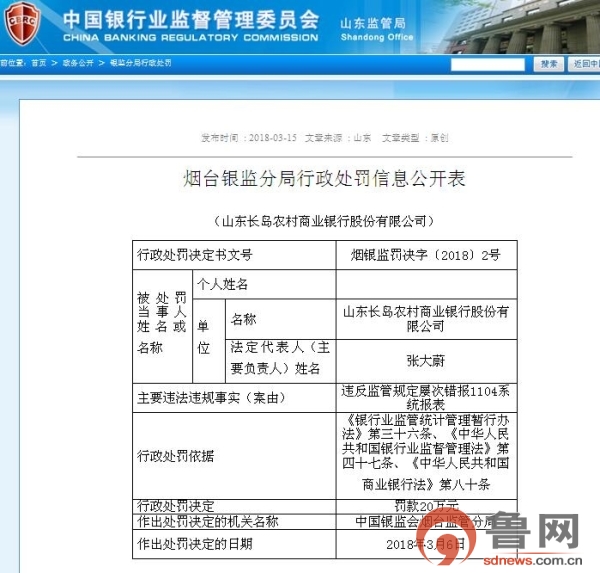Image resolution: width=600 pixels, height=573 pixels.
Task: Open the 银监分局行政处罚 breadcrumb link
Action: point(141,63)
